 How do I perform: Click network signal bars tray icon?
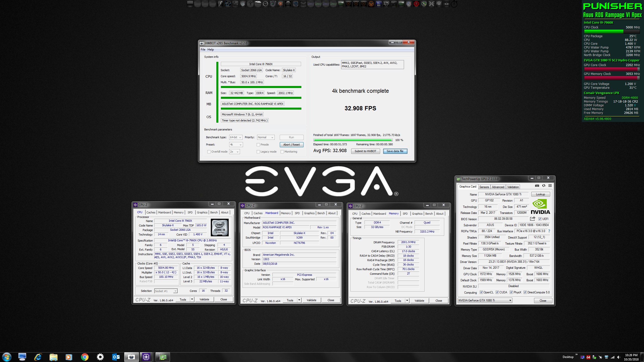613,357
